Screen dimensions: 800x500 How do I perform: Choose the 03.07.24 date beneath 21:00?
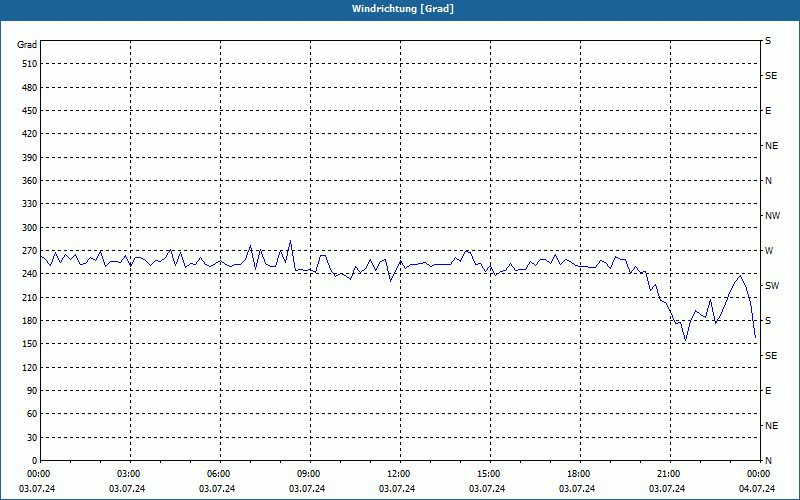pos(667,489)
